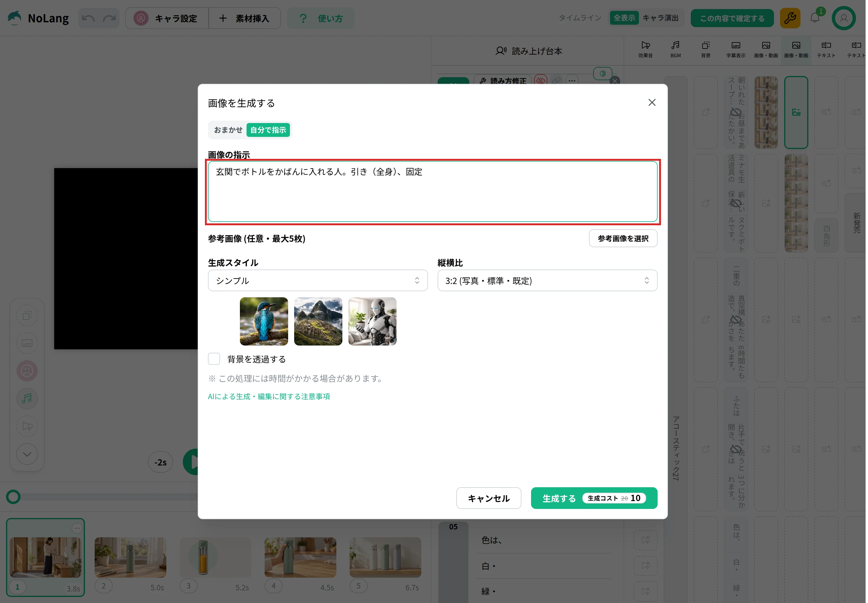The image size is (868, 603).
Task: Click the 画像の指示 text field
Action: tap(432, 191)
